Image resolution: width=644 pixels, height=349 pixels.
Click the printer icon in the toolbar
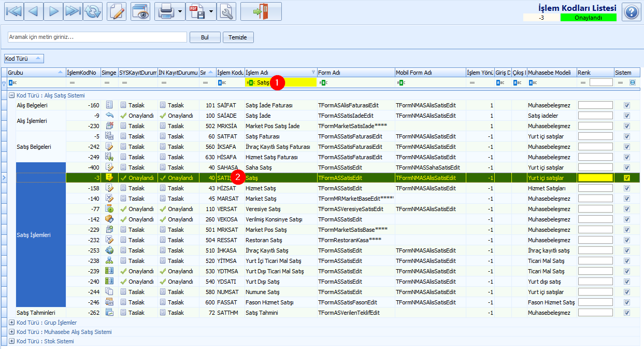click(x=165, y=11)
